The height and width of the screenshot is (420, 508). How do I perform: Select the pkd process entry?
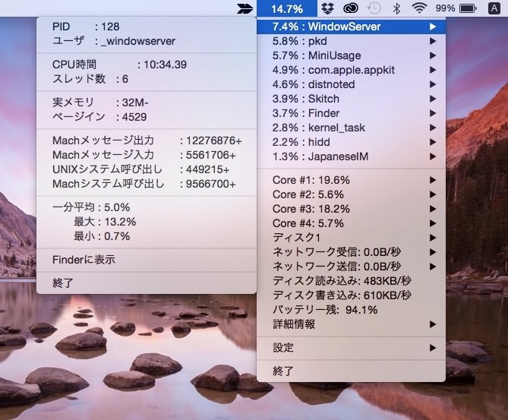(x=351, y=41)
